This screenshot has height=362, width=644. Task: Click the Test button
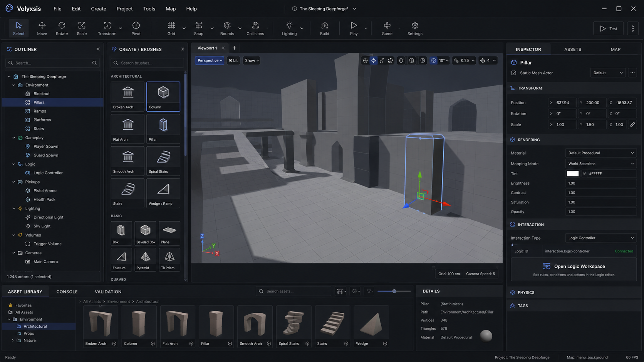pyautogui.click(x=609, y=28)
